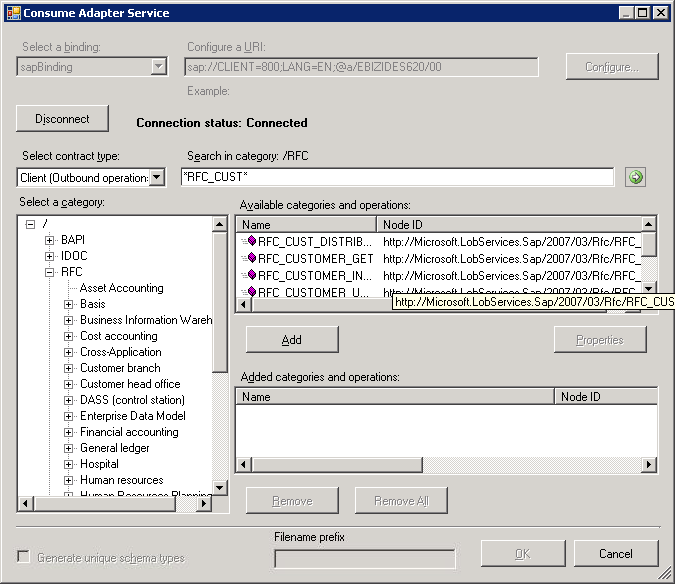Toggle Generate unique schema types checkbox
Image resolution: width=675 pixels, height=584 pixels.
(x=24, y=556)
